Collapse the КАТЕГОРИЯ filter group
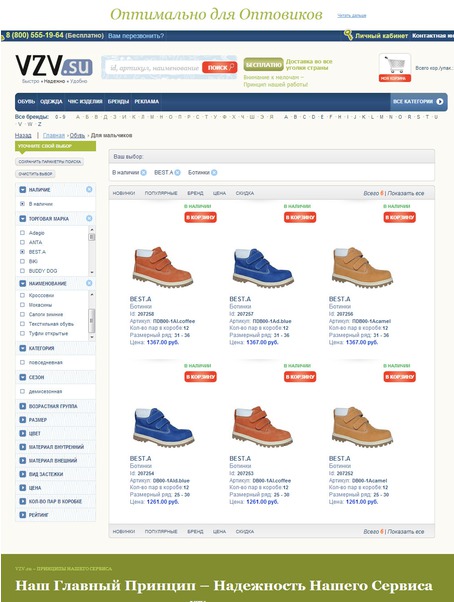The width and height of the screenshot is (454, 602). pos(23,348)
